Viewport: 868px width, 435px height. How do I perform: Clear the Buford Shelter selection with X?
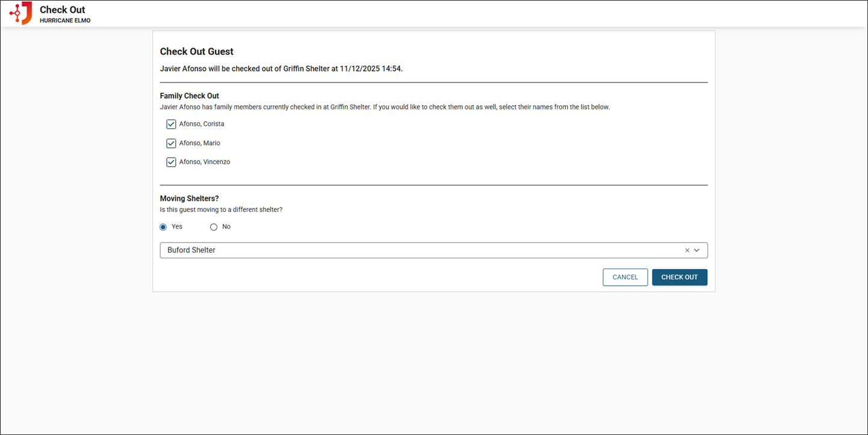687,250
